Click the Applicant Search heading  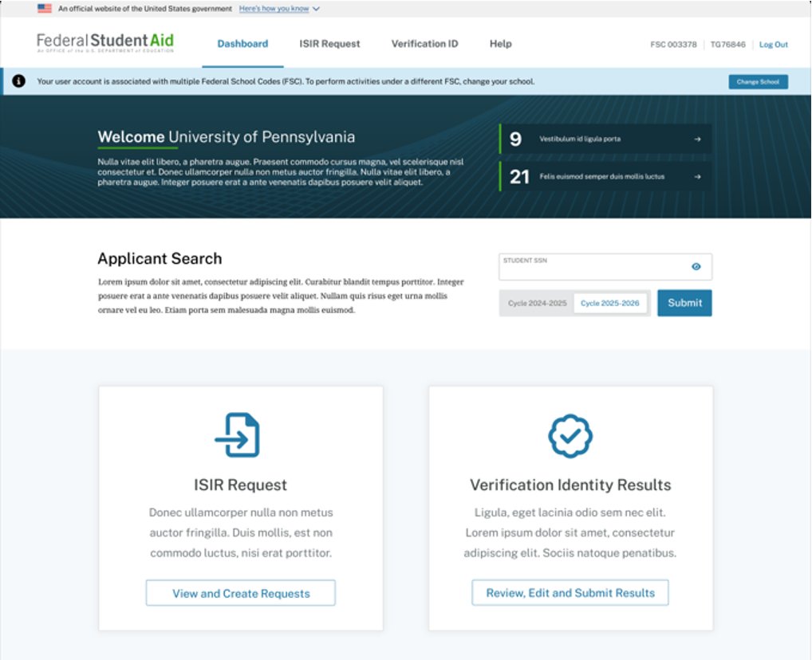pyautogui.click(x=160, y=258)
